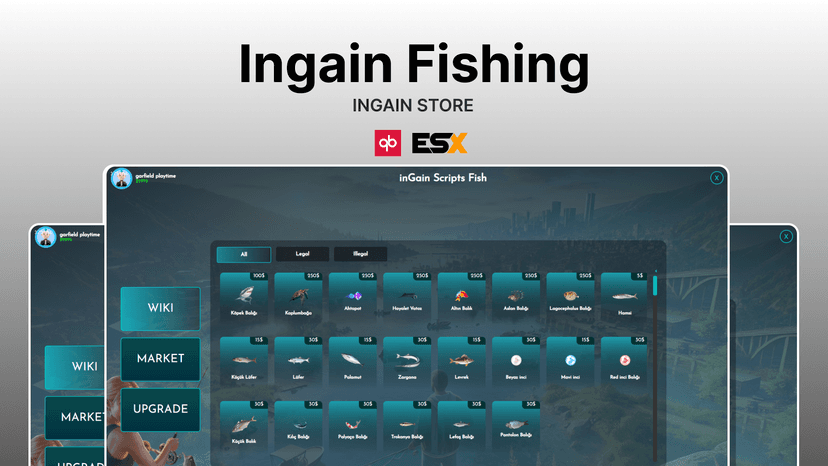The height and width of the screenshot is (466, 828).
Task: Choose the Beyaz inci white pearl
Action: [516, 360]
